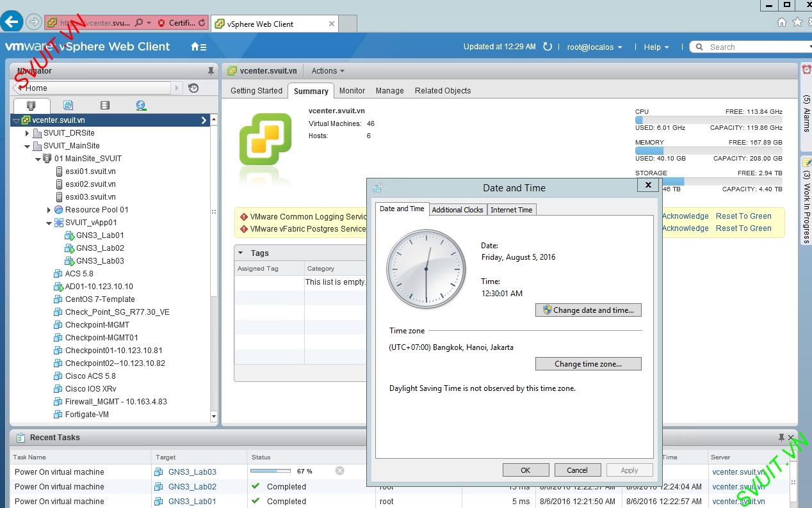Image resolution: width=812 pixels, height=508 pixels.
Task: Open the Navigator history clock icon
Action: [x=194, y=88]
